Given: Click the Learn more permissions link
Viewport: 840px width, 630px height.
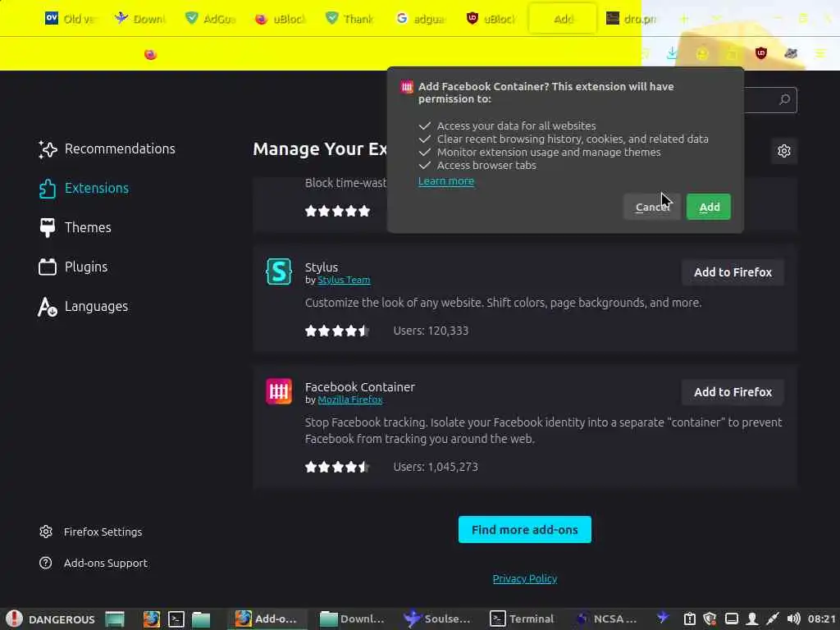Looking at the screenshot, I should [445, 181].
